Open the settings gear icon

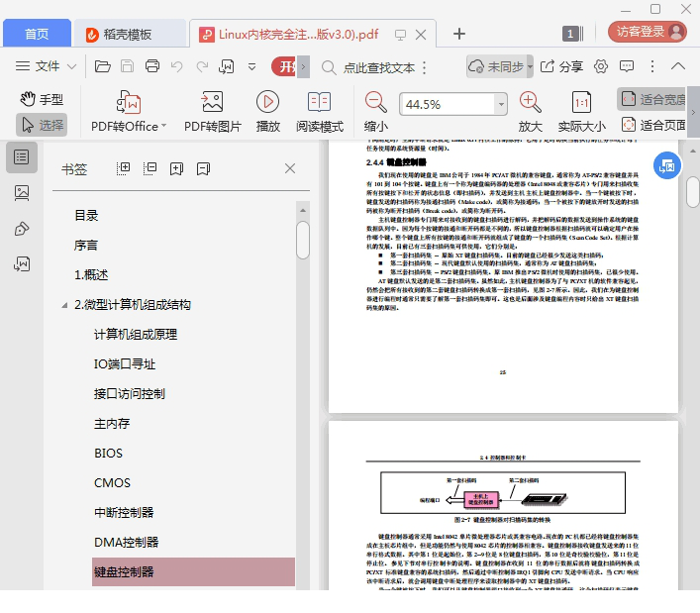pyautogui.click(x=601, y=66)
